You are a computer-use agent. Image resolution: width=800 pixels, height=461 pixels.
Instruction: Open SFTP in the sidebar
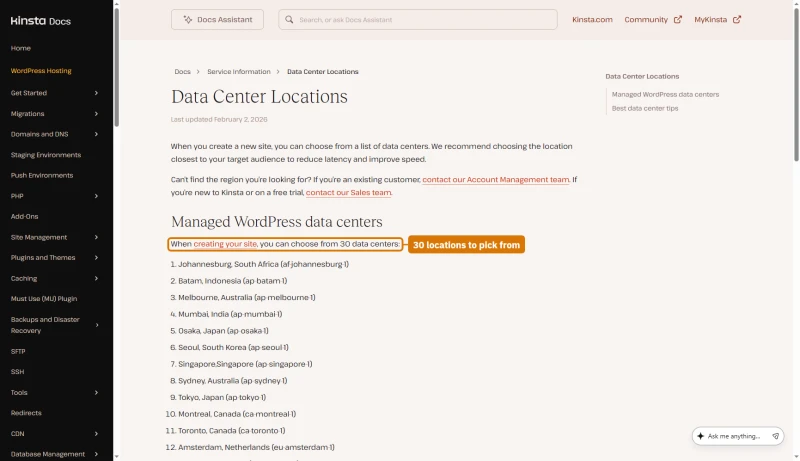pos(18,351)
